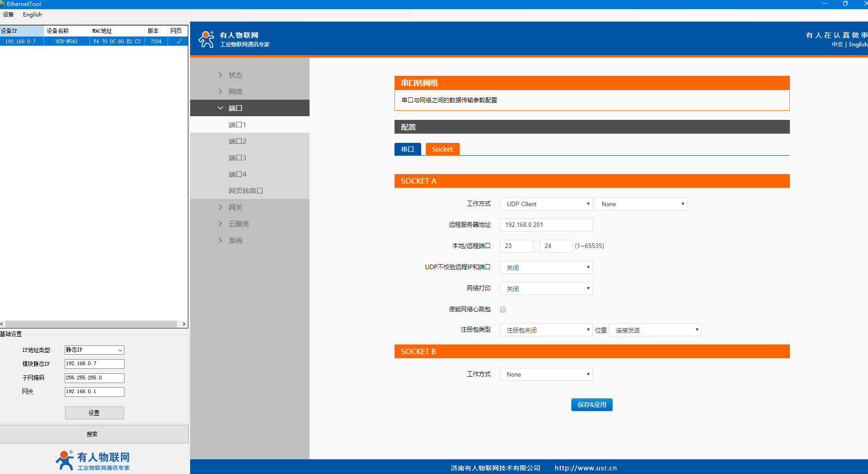Click the USR IOT logo in header

click(x=234, y=39)
